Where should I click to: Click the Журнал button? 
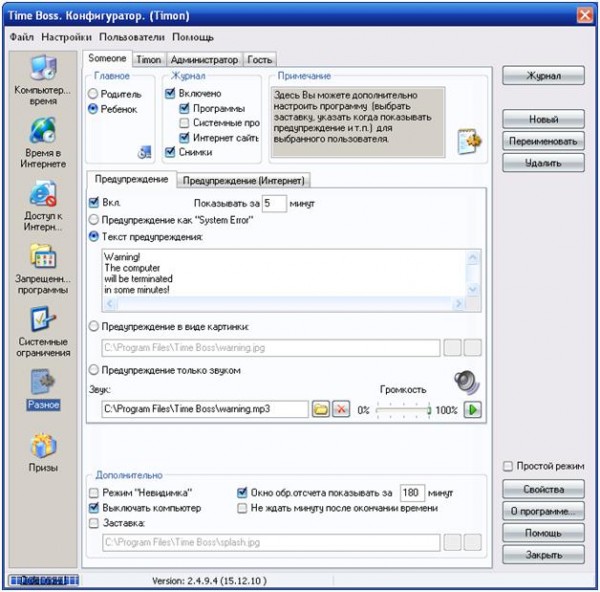point(543,76)
